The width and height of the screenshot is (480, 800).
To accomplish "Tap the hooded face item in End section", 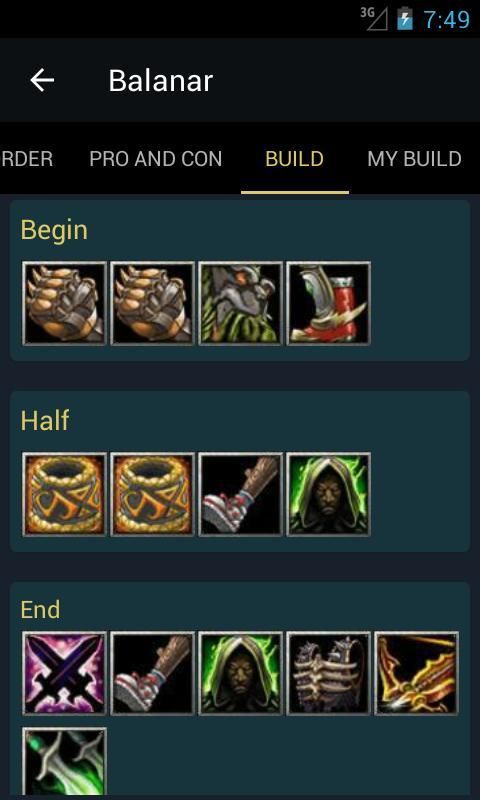I will 240,673.
